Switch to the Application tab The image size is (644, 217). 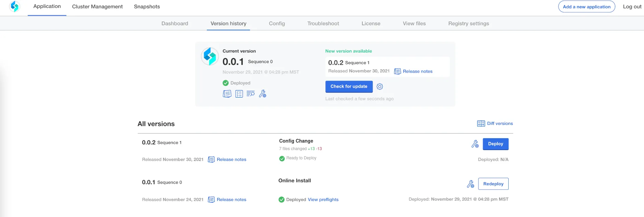click(x=47, y=6)
